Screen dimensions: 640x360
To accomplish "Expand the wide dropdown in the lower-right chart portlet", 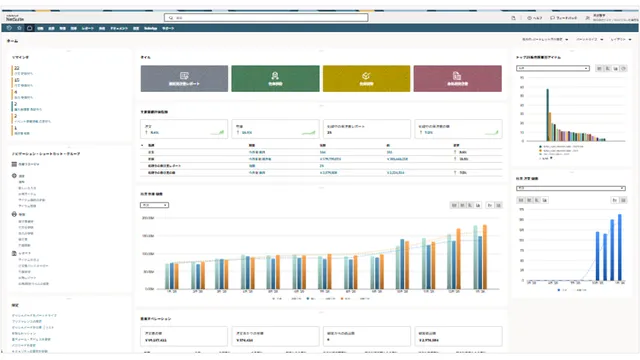I will tap(571, 188).
